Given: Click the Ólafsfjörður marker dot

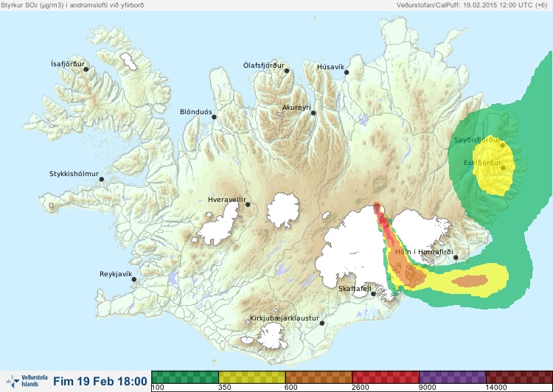Looking at the screenshot, I should point(287,71).
